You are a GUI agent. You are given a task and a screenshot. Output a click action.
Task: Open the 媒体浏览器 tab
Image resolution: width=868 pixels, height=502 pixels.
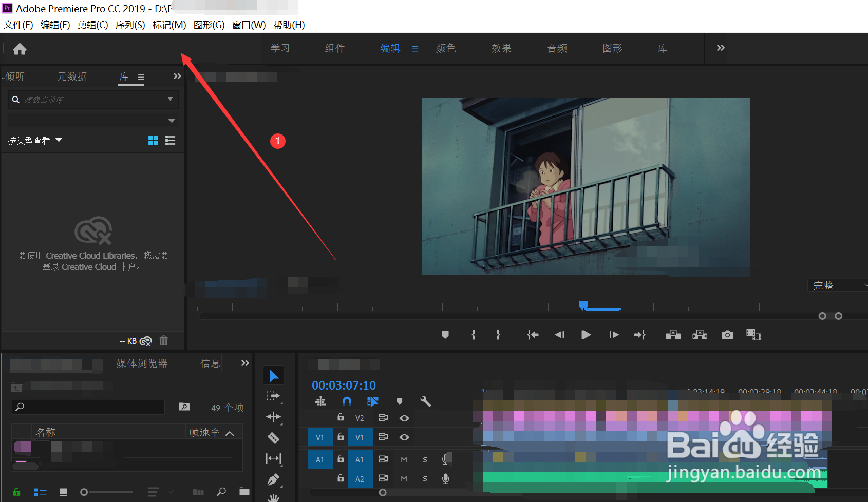[142, 363]
